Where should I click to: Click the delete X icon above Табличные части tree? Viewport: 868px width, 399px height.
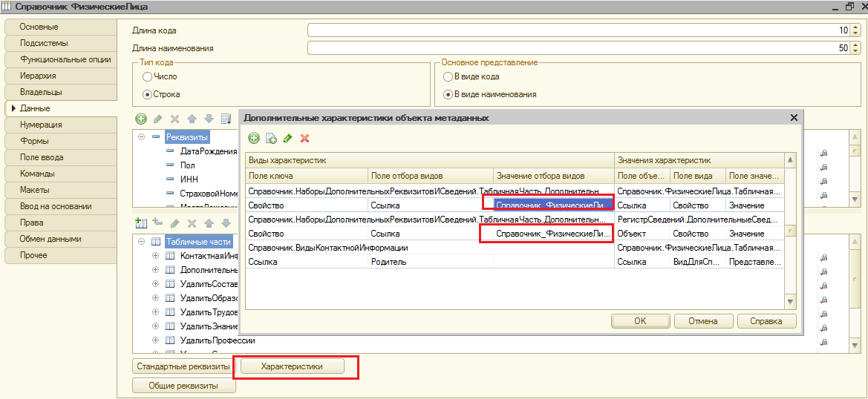pyautogui.click(x=192, y=223)
